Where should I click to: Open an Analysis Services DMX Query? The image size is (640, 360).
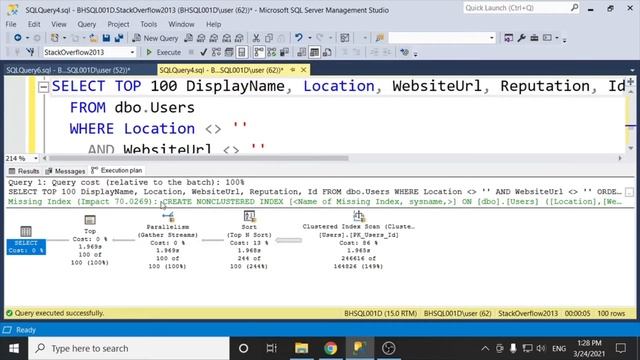click(x=213, y=38)
